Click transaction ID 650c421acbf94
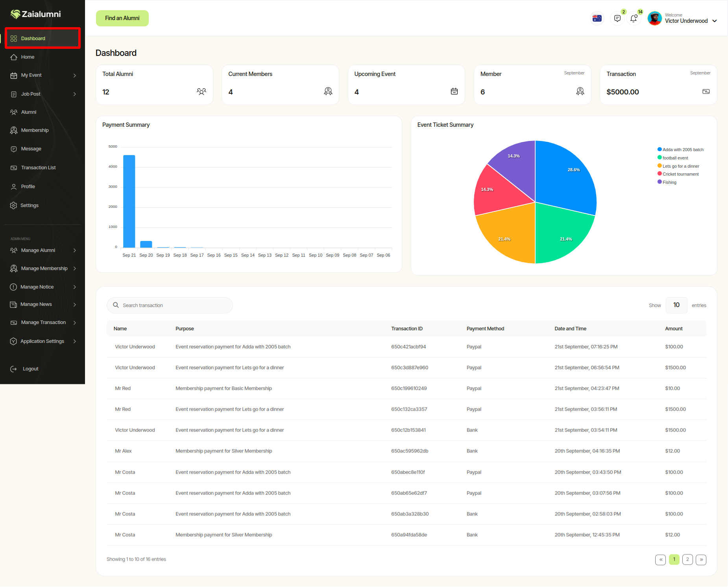 point(408,347)
